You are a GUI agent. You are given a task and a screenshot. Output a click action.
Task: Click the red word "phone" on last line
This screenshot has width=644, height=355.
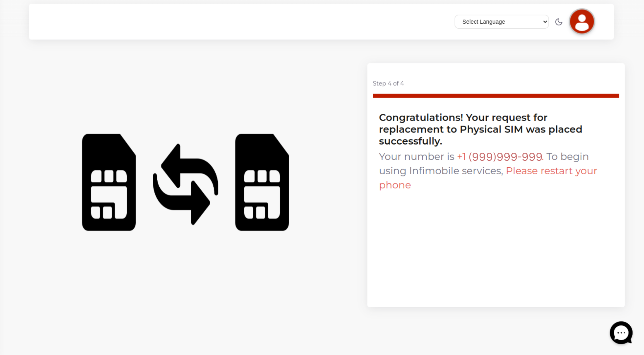pos(395,185)
